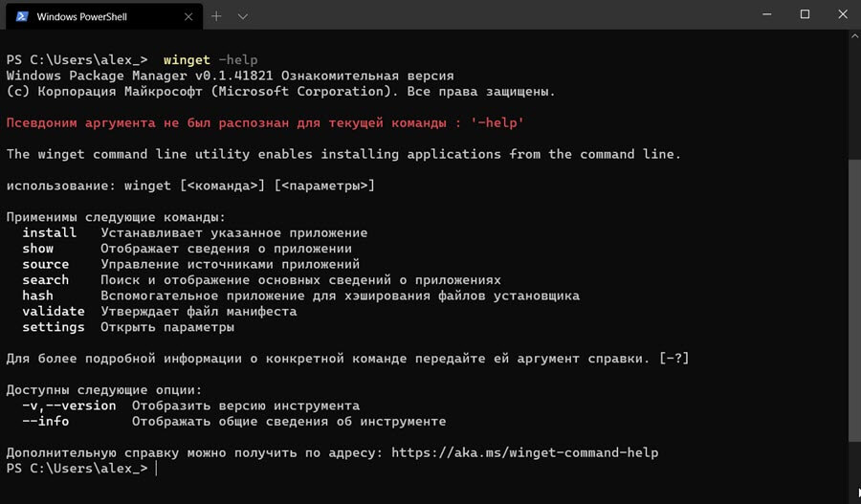Click the '--info' option text
861x504 pixels.
[x=46, y=422]
